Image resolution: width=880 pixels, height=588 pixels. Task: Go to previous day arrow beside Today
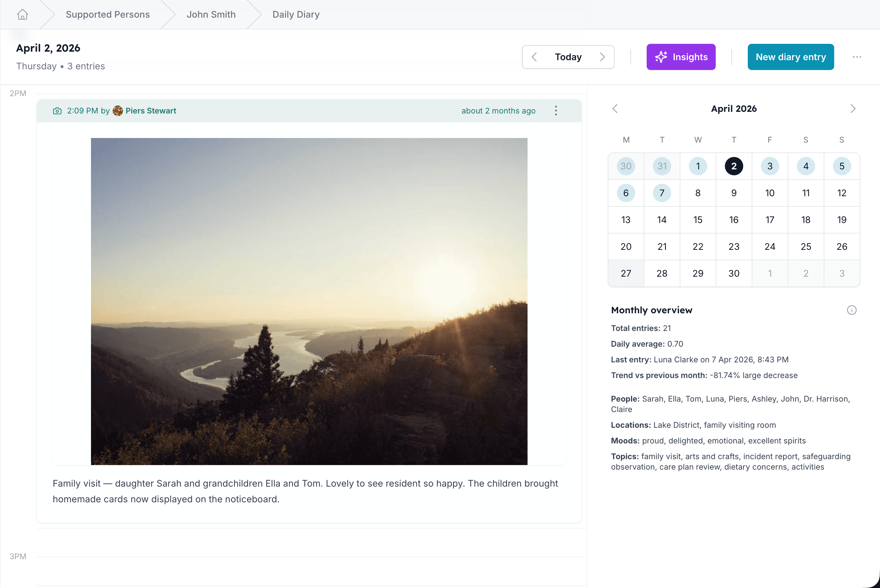tap(534, 57)
